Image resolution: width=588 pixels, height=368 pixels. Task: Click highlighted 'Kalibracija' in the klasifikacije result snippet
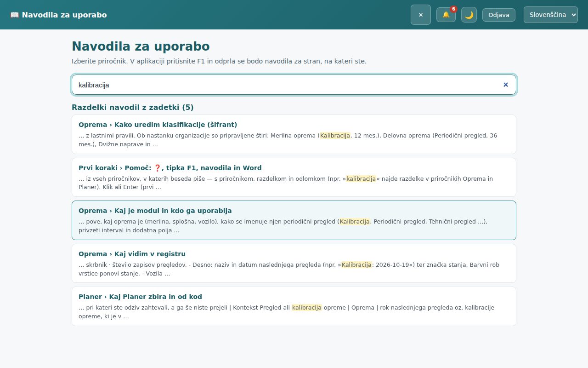335,136
